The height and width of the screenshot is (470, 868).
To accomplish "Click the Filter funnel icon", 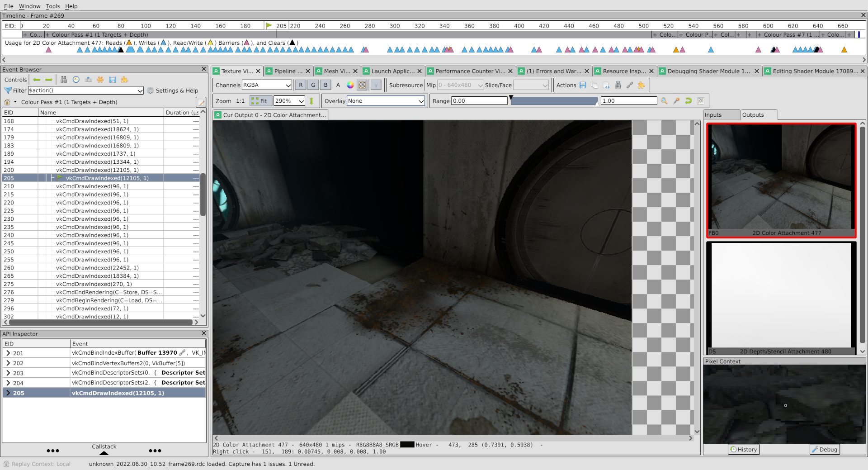I will [x=8, y=90].
